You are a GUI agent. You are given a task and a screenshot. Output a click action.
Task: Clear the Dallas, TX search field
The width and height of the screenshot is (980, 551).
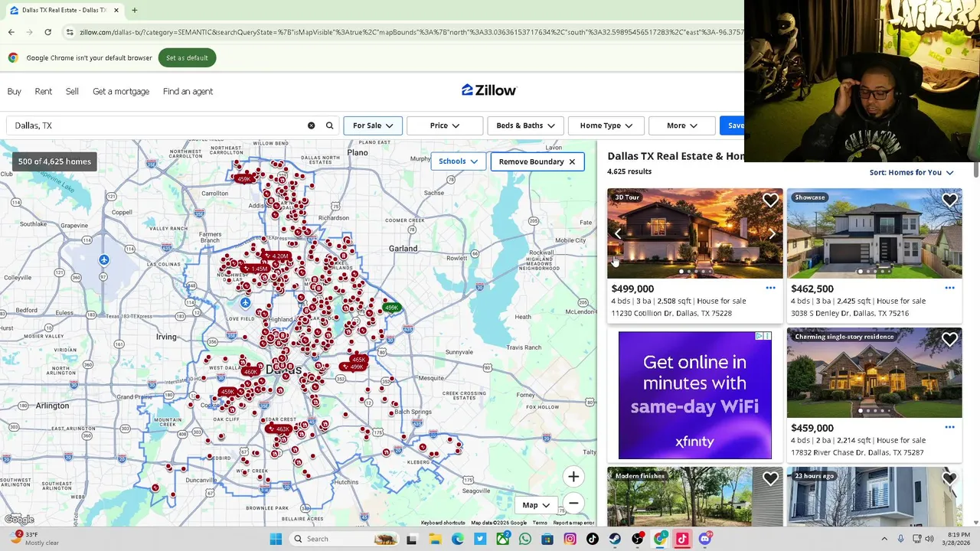pyautogui.click(x=311, y=126)
